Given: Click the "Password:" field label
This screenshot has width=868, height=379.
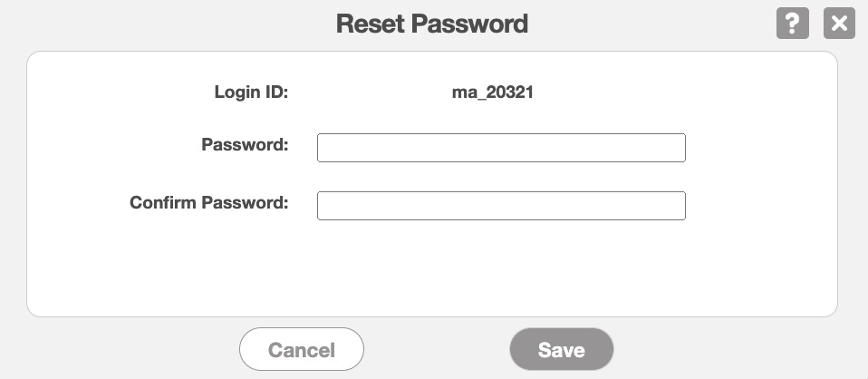Looking at the screenshot, I should point(245,144).
